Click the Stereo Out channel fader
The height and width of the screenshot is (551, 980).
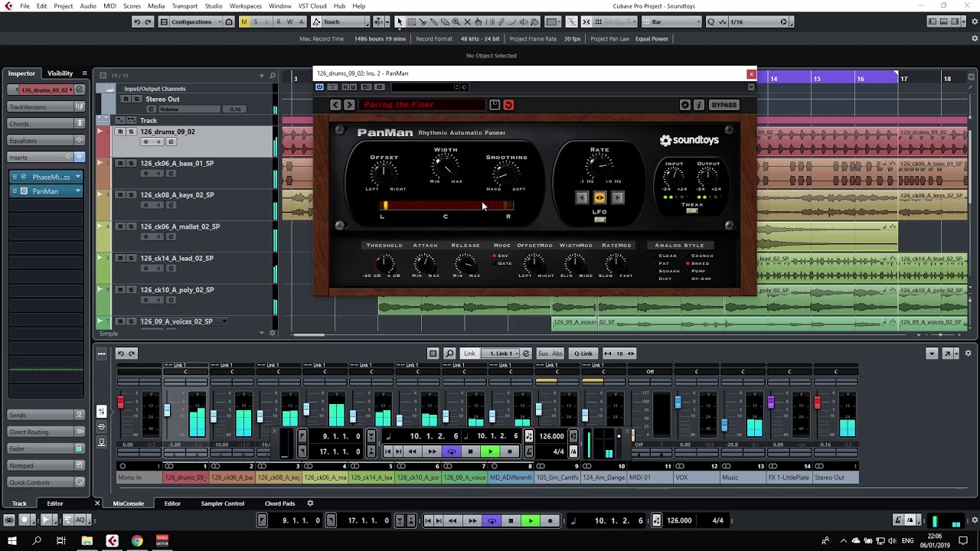(817, 403)
